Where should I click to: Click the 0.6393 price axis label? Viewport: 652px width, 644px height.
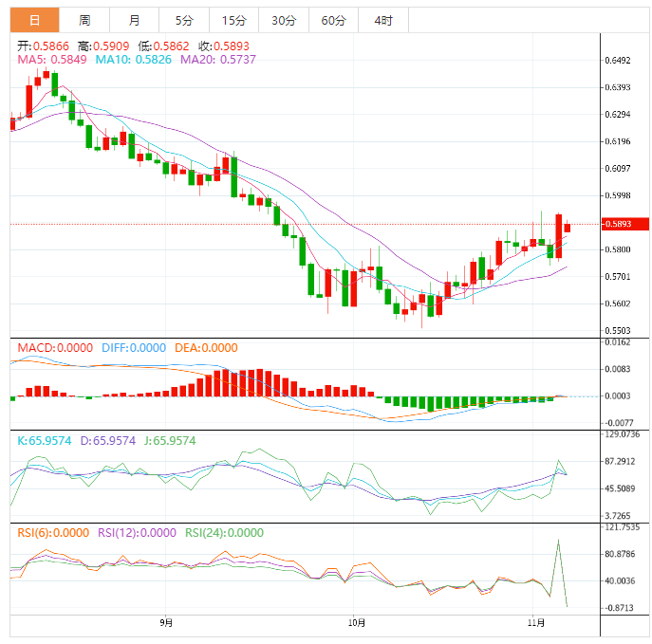(x=618, y=87)
